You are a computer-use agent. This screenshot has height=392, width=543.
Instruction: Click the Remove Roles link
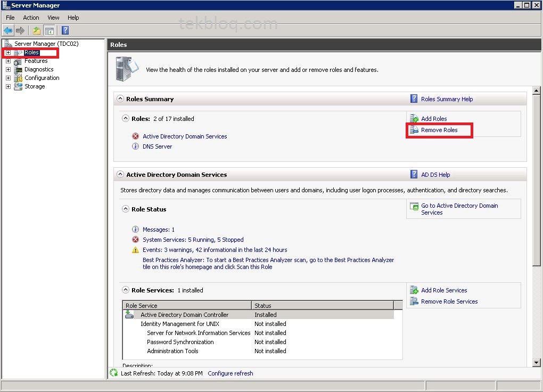click(x=439, y=130)
